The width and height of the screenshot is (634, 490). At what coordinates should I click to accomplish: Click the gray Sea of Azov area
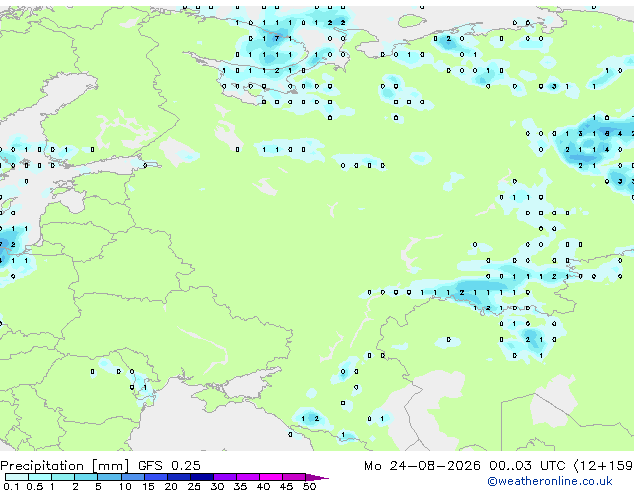coord(253,382)
